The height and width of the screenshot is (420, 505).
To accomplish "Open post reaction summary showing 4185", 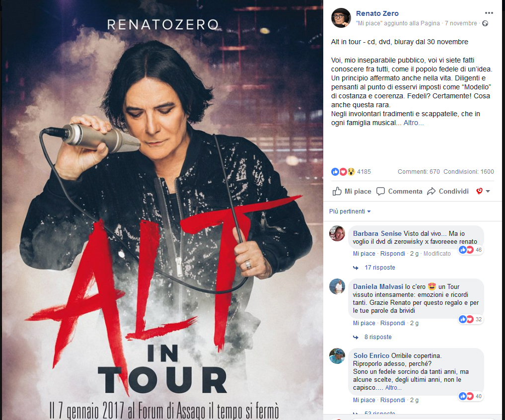I will tap(351, 172).
